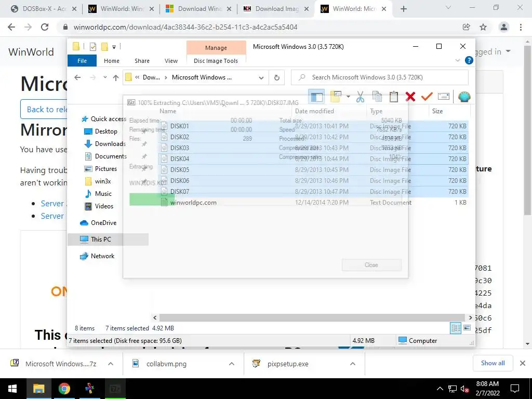
Task: Click the horizontal scrollbar left arrow
Action: [155, 317]
